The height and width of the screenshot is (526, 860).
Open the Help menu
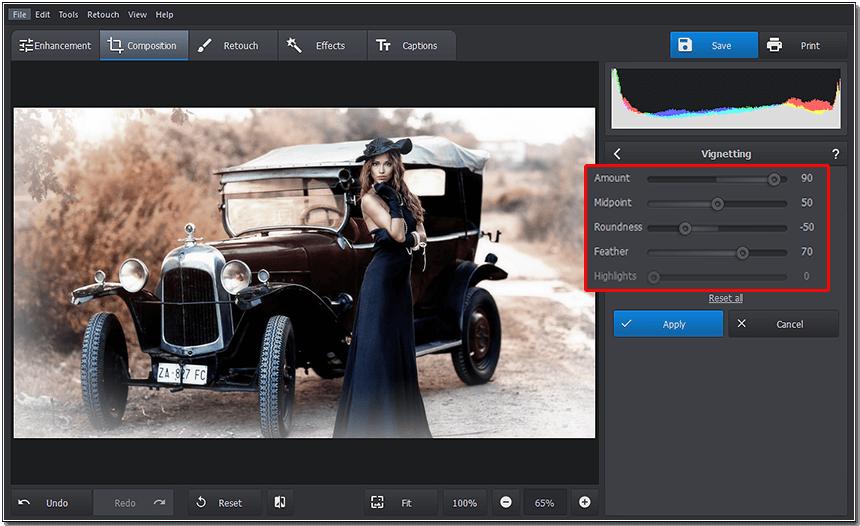[164, 15]
